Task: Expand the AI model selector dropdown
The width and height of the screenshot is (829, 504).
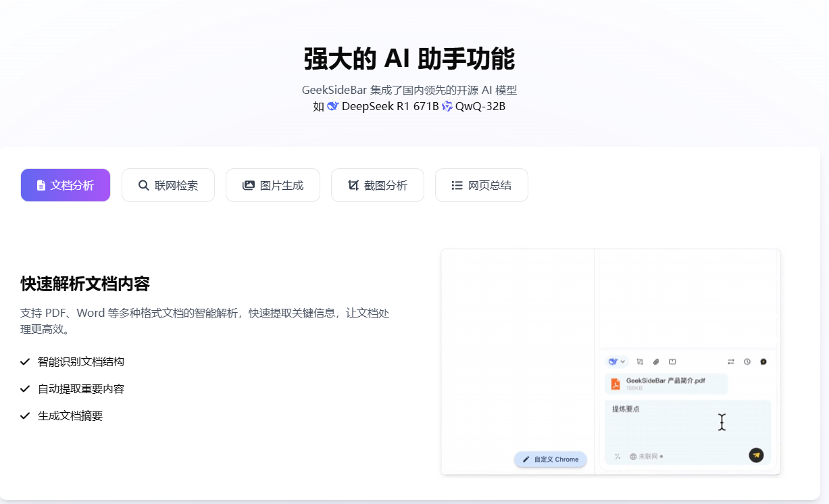Action: (x=622, y=361)
